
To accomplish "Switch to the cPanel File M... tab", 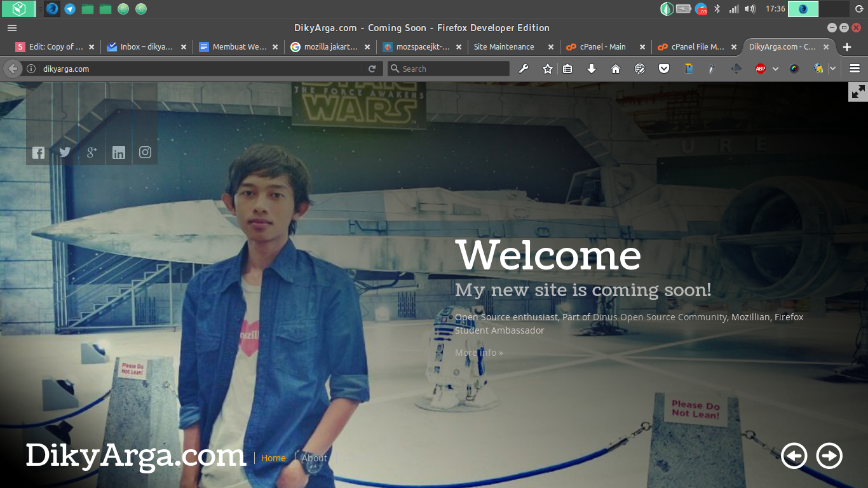I will tap(698, 46).
